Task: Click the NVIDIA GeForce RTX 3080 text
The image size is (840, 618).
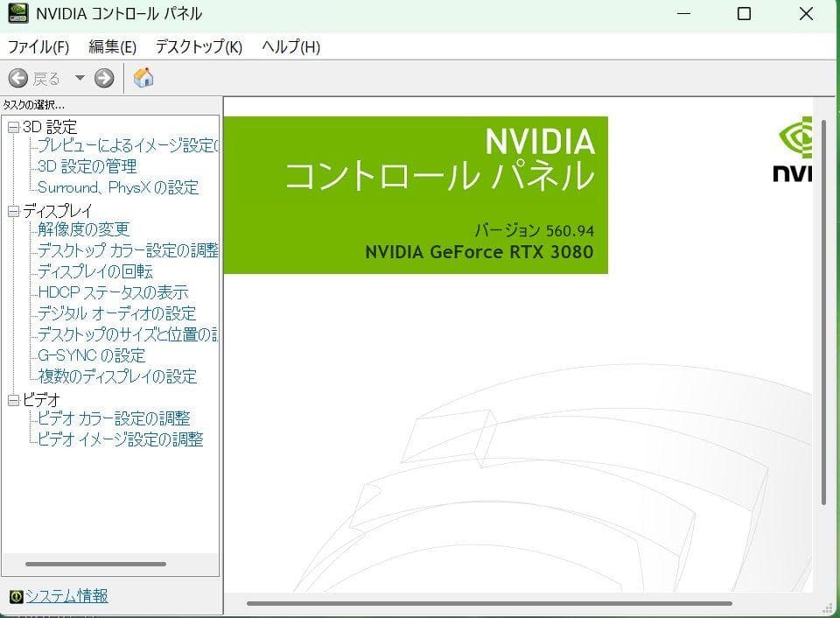Action: point(479,252)
